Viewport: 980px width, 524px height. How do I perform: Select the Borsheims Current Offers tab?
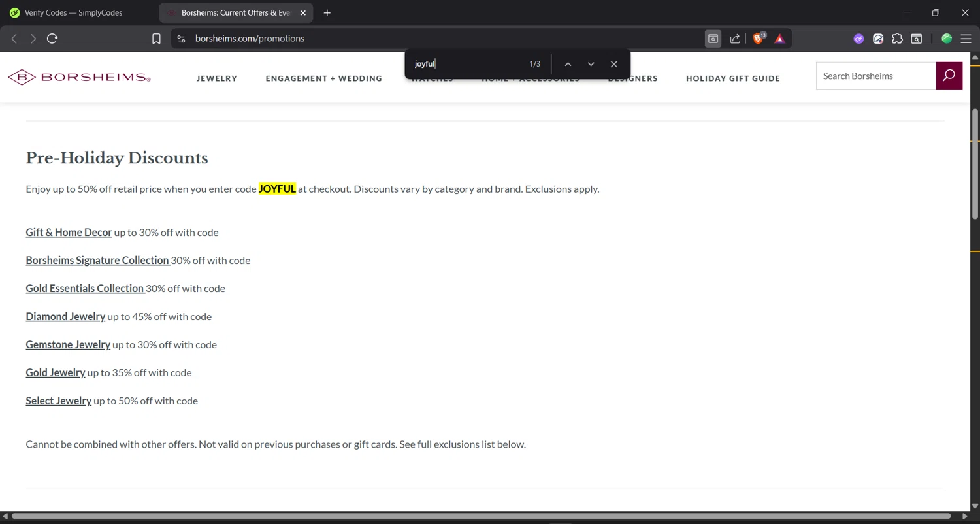(237, 13)
